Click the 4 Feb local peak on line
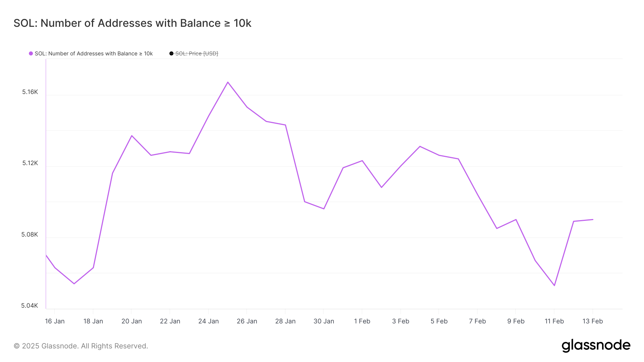This screenshot has height=362, width=644. pyautogui.click(x=420, y=147)
